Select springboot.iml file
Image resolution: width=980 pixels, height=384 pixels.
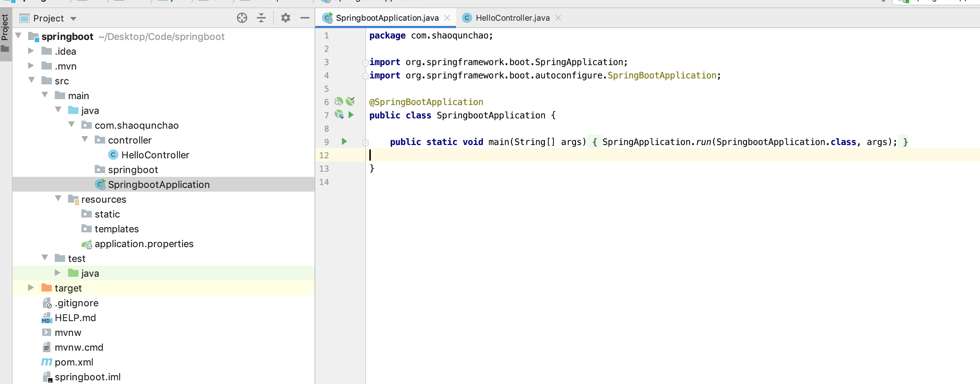coord(87,377)
